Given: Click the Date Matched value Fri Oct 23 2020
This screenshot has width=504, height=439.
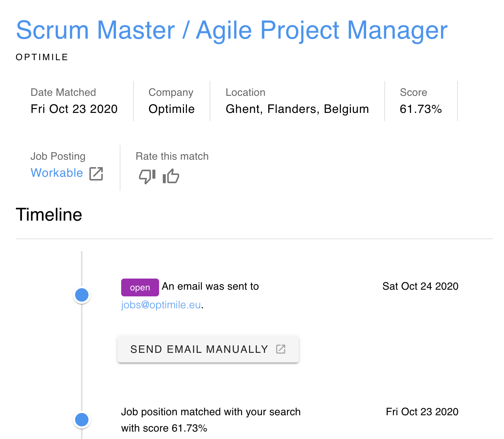Looking at the screenshot, I should click(74, 109).
